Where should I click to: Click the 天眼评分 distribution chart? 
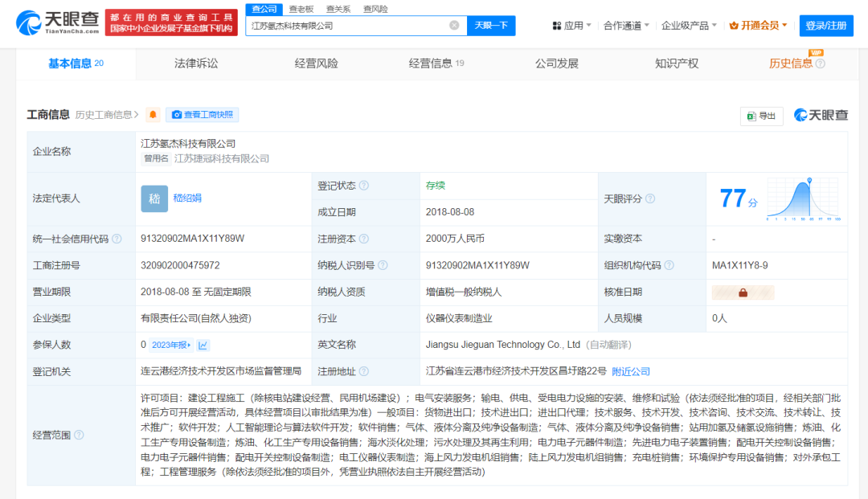[805, 199]
